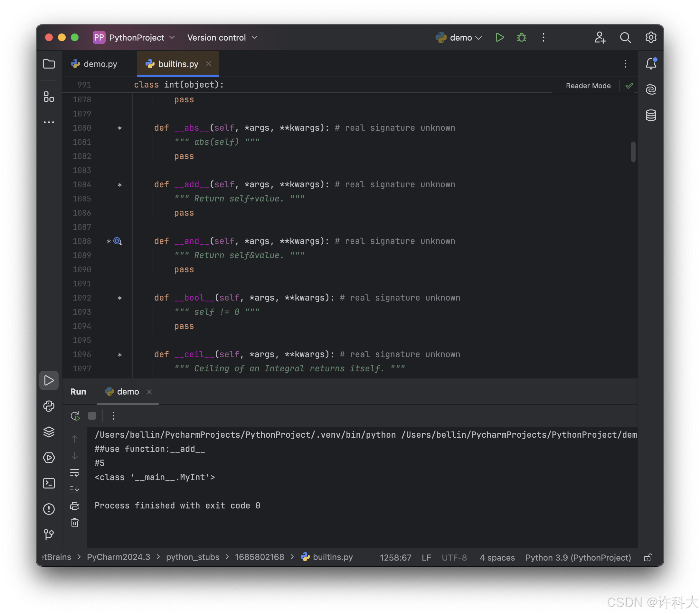Open the Terminal tool window icon
This screenshot has width=700, height=614.
click(49, 483)
